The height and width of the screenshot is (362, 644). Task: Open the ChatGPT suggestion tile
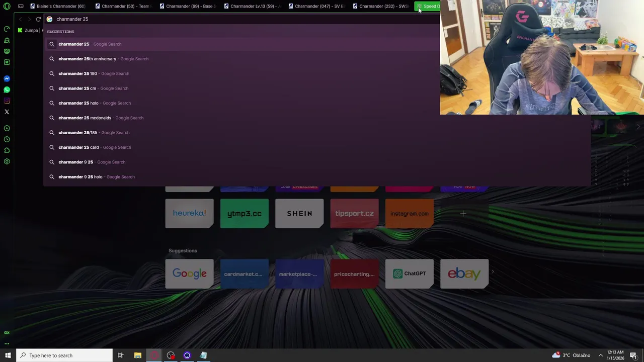410,274
